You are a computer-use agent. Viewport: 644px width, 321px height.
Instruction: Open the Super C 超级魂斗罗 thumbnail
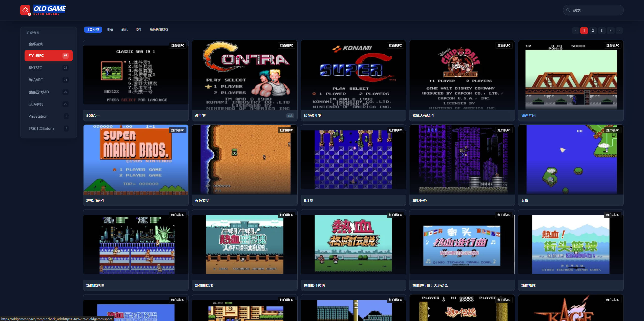(x=353, y=75)
